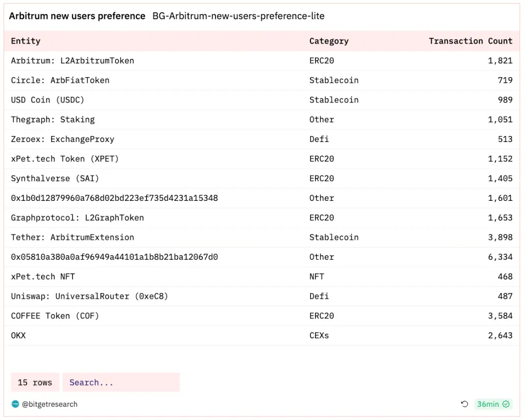The width and height of the screenshot is (526, 420).
Task: Sort by the Category column header
Action: click(x=329, y=41)
